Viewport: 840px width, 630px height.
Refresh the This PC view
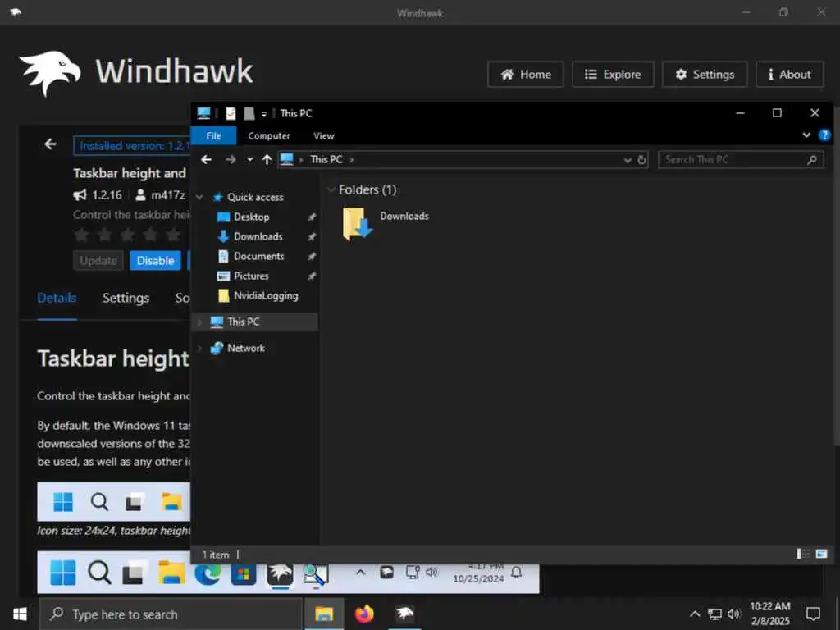pyautogui.click(x=641, y=160)
